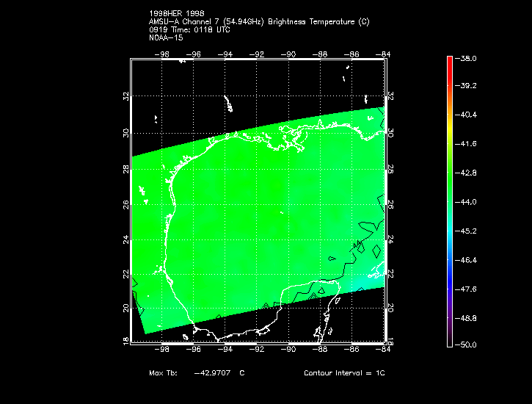
Task: Click the -84 longitude label on top axis
Action: coord(385,54)
